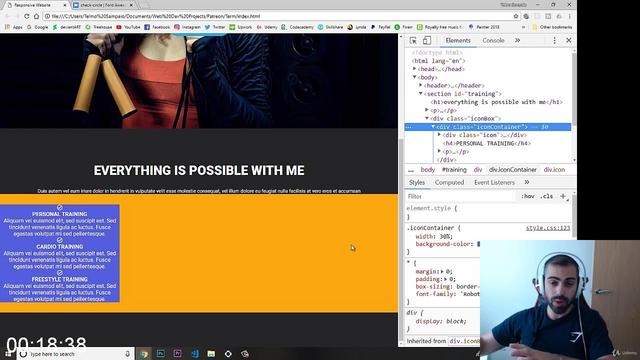Screen dimensions: 640x360
Task: Bookmark this page with the star
Action: [516, 16]
